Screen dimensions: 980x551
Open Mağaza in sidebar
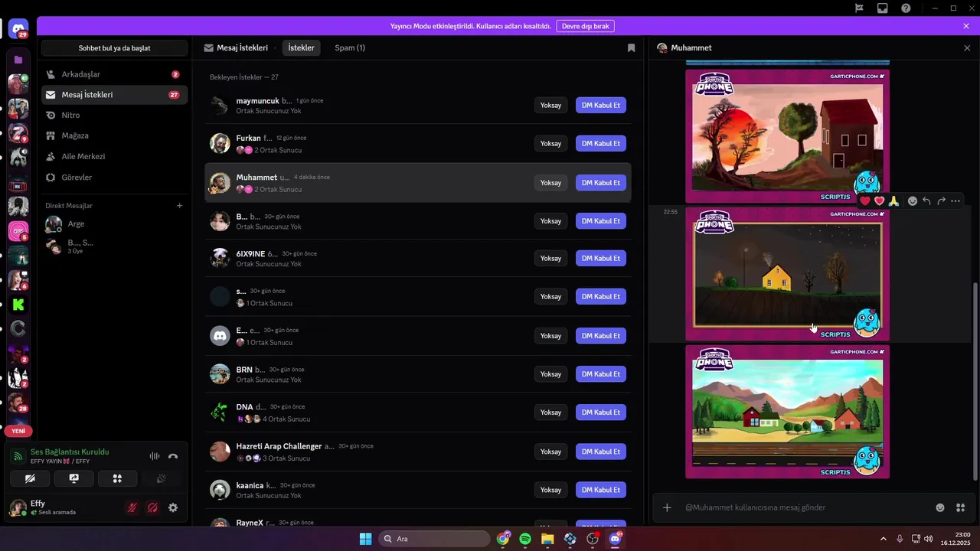pyautogui.click(x=114, y=135)
